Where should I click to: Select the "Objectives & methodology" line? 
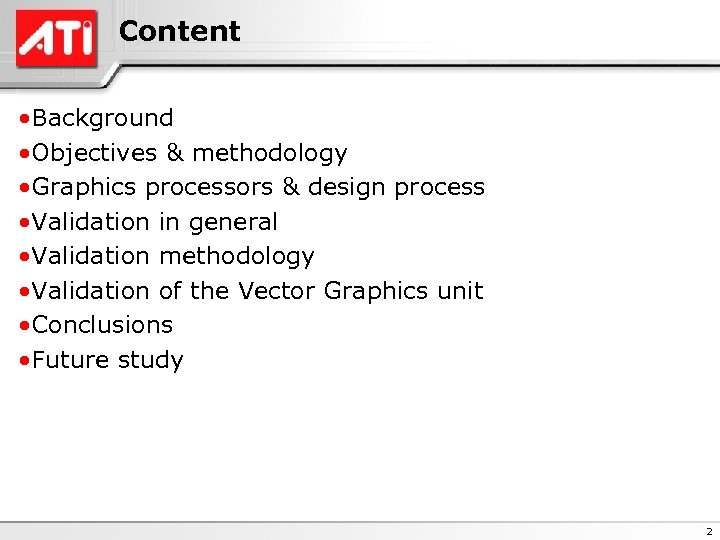(x=189, y=153)
